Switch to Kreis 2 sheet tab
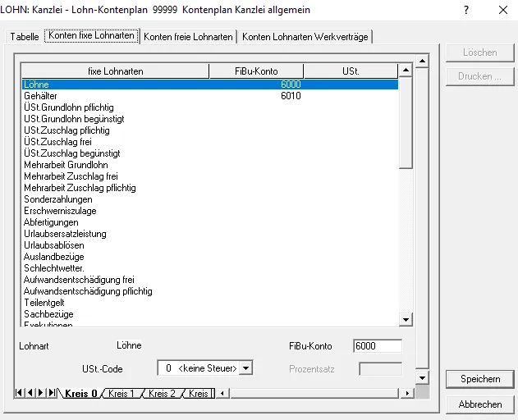 (x=162, y=393)
